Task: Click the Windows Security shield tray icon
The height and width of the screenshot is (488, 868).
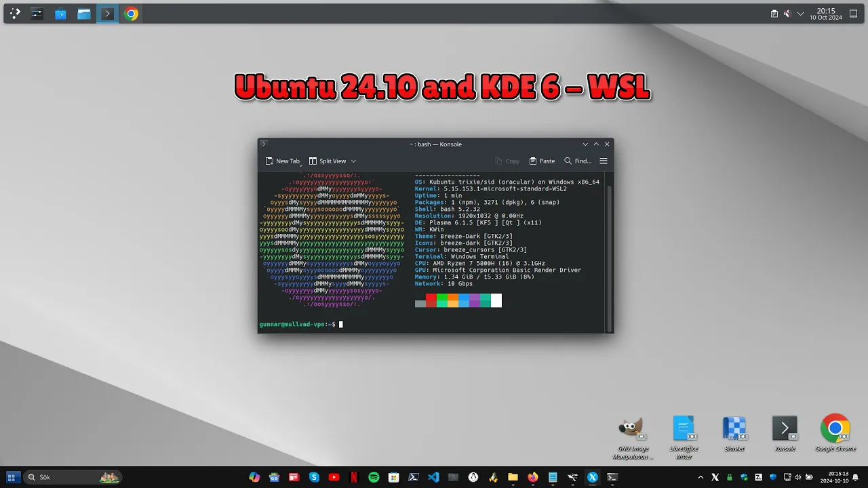Action: [x=744, y=477]
